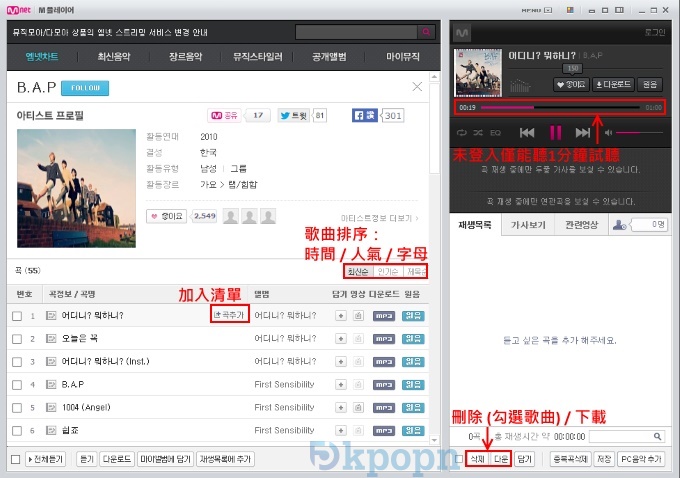Click the like button in player
The image size is (680, 478).
click(x=571, y=84)
